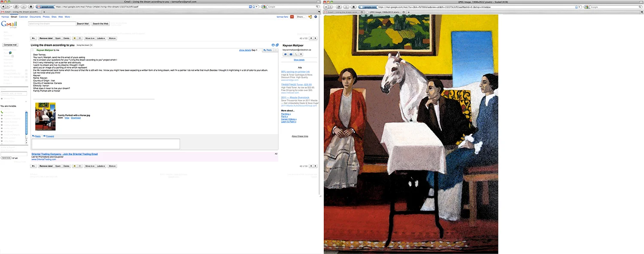Open the Labels dropdown in bottom toolbar
The height and width of the screenshot is (254, 644).
point(101,166)
